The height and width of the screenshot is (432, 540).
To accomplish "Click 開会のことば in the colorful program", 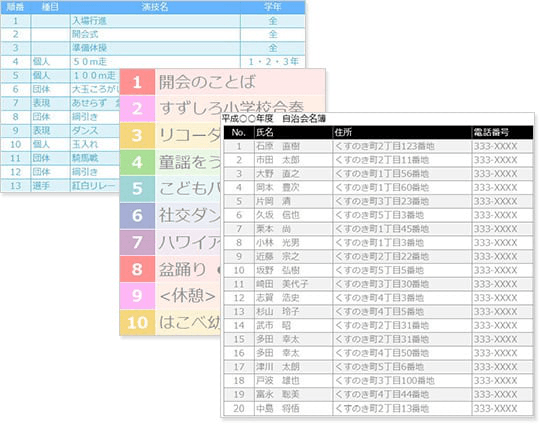I will [207, 82].
